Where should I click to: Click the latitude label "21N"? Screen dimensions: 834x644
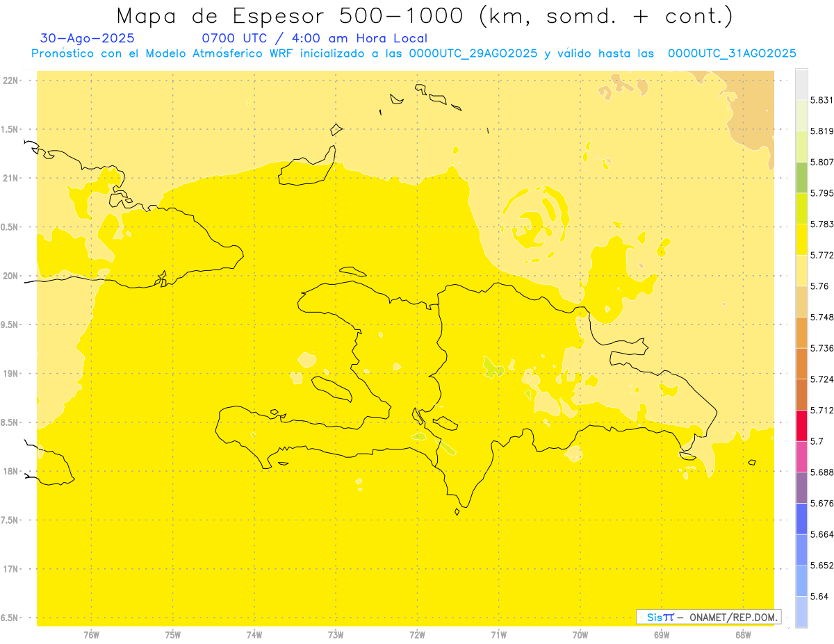(12, 178)
